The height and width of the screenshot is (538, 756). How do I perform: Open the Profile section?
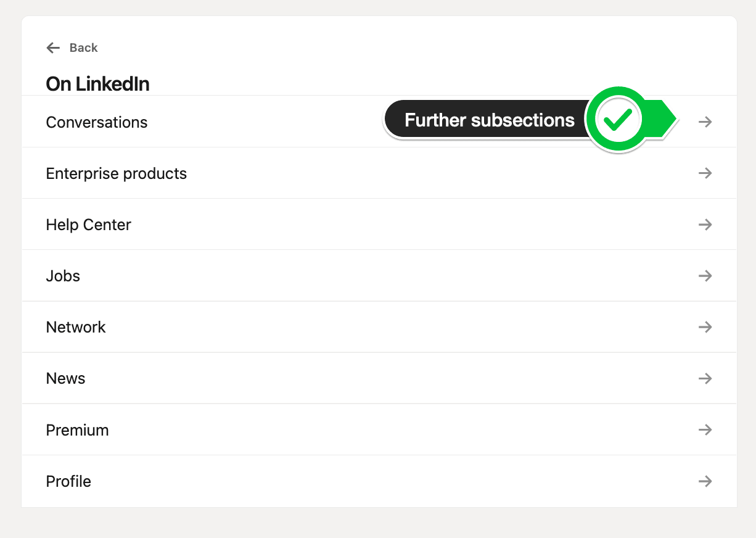tap(379, 481)
